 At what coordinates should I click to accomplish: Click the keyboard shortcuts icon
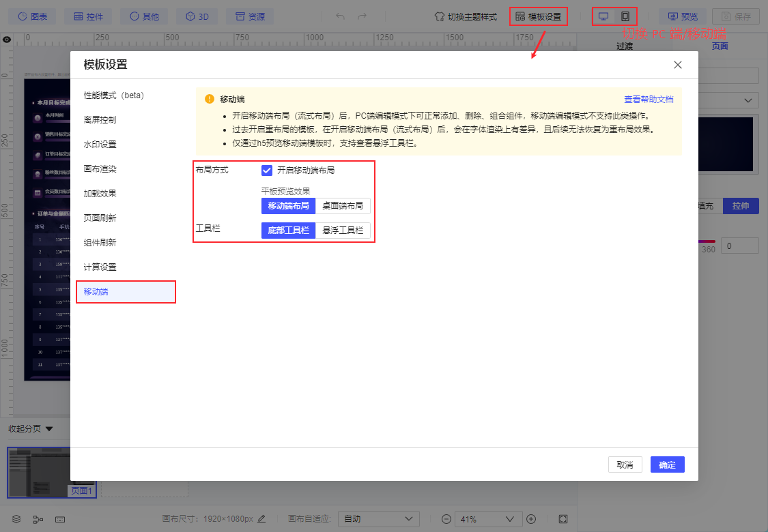tap(60, 519)
